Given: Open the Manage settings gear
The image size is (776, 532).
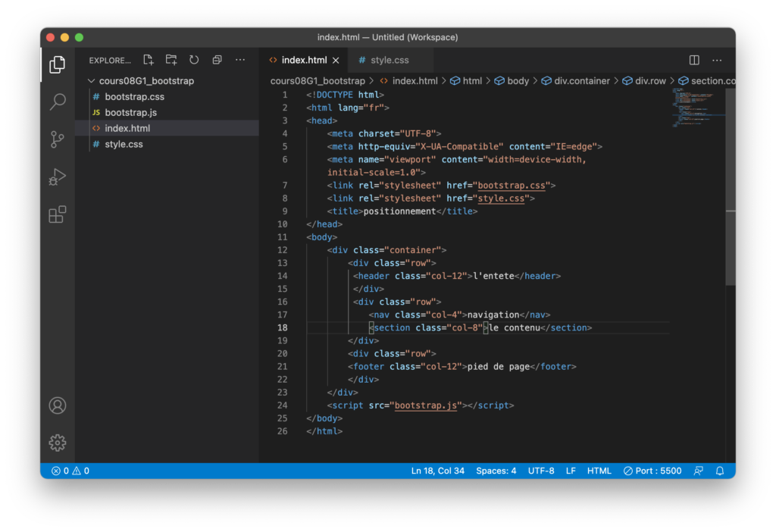Looking at the screenshot, I should coord(58,443).
